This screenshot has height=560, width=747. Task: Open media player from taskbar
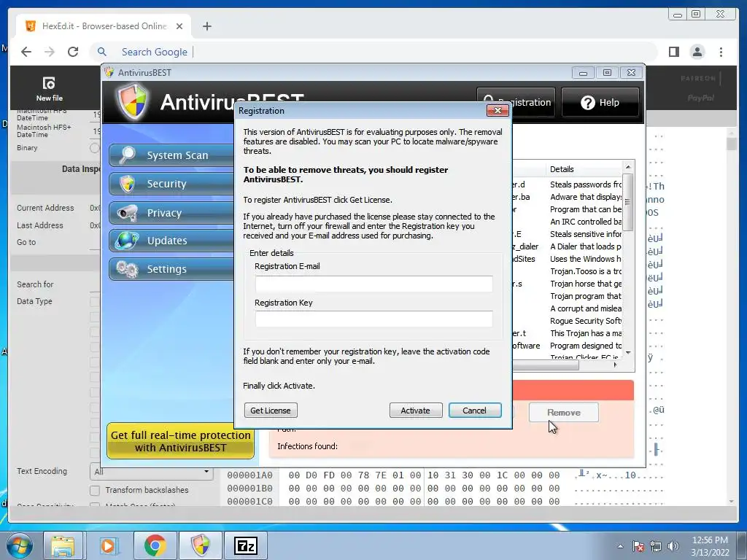pyautogui.click(x=108, y=545)
